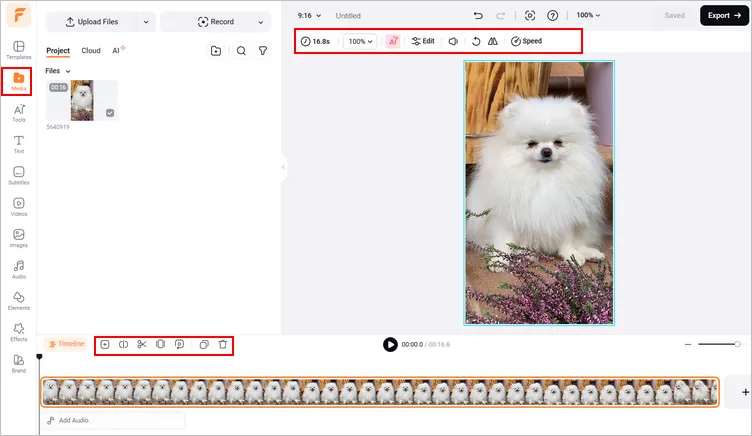Screen dimensions: 752x436
Task: Select the dog clip on timeline
Action: click(x=380, y=392)
